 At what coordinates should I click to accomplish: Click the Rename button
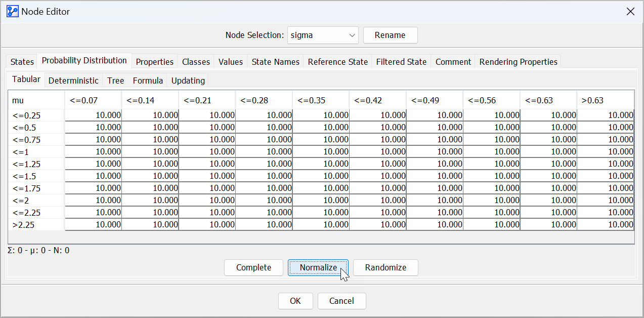[390, 35]
